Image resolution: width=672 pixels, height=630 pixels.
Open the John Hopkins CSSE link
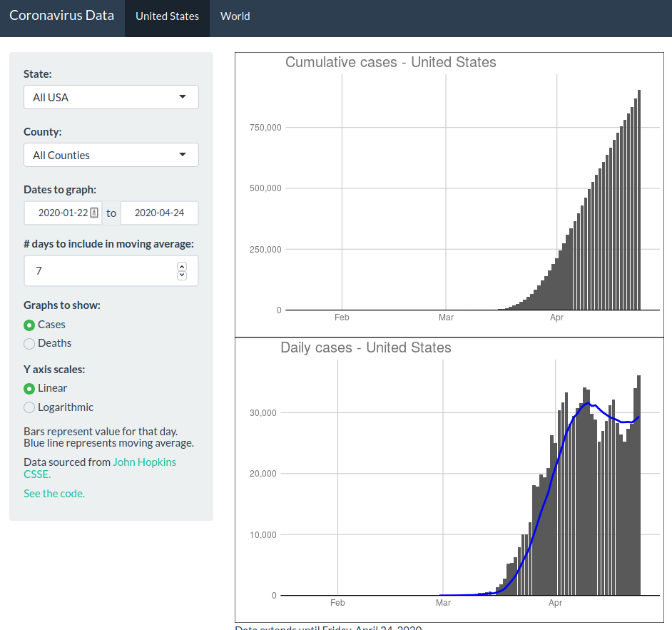(x=100, y=468)
